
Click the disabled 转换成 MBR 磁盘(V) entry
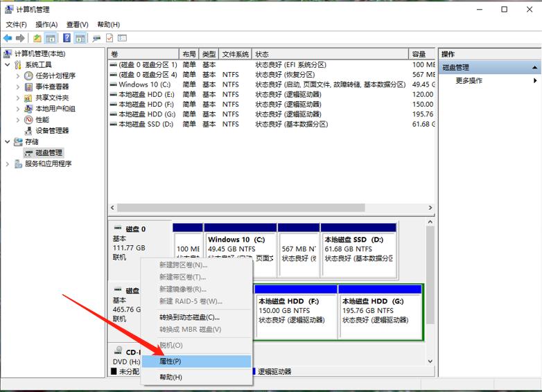tap(196, 330)
